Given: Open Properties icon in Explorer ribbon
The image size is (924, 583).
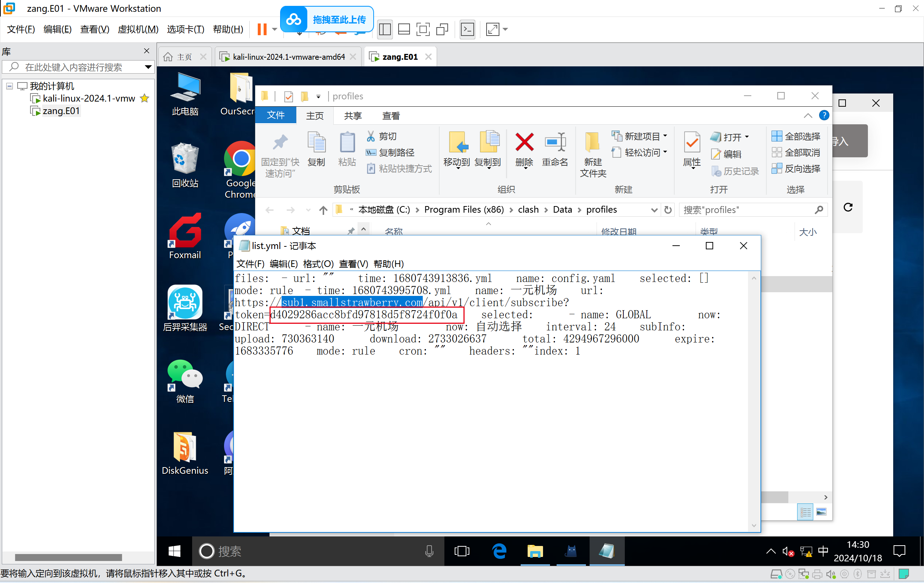Looking at the screenshot, I should tap(692, 142).
